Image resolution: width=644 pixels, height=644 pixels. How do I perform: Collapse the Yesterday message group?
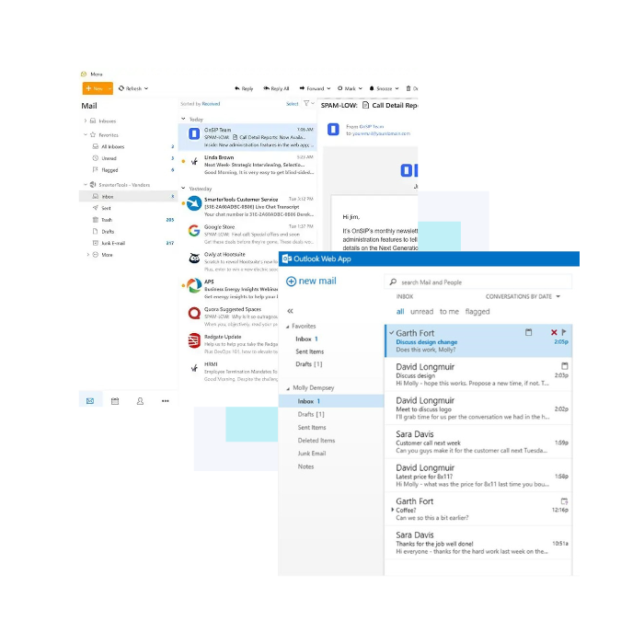tap(183, 189)
